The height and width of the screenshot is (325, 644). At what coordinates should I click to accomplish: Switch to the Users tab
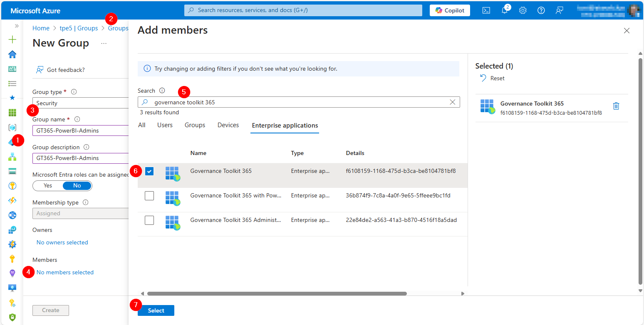[165, 125]
